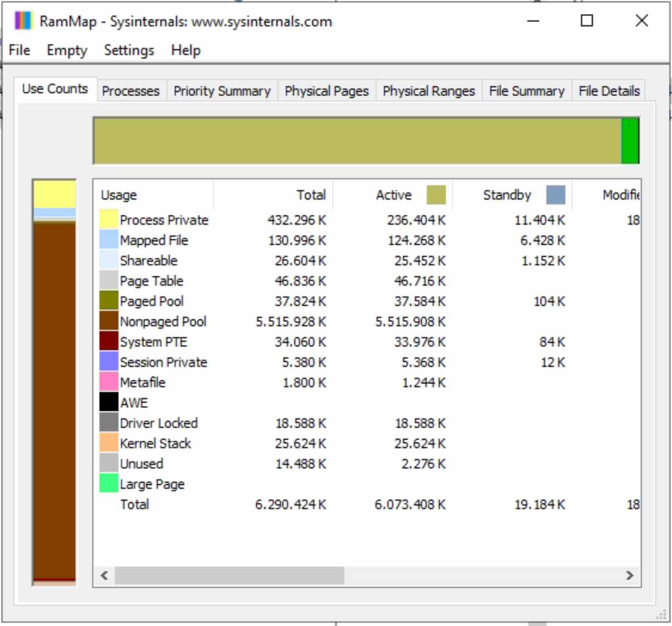Click the Process Private yellow color swatch

click(109, 219)
